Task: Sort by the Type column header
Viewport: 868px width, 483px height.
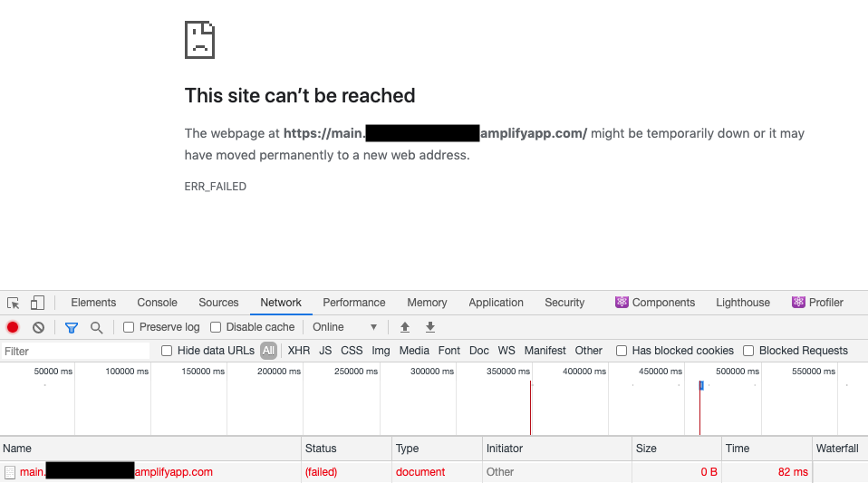Action: 437,449
